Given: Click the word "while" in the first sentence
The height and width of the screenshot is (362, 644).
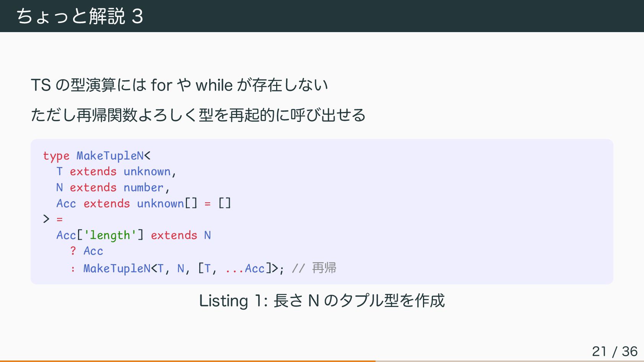Looking at the screenshot, I should [214, 85].
